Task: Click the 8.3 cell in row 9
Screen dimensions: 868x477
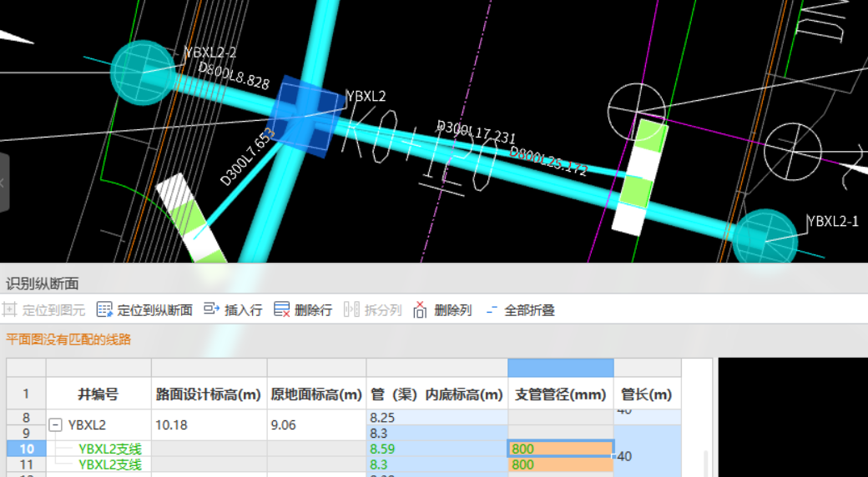Action: (x=437, y=433)
